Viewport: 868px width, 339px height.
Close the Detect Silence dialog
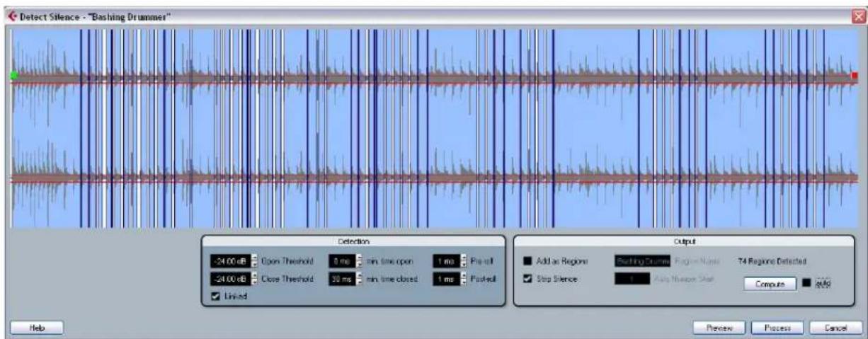point(858,16)
